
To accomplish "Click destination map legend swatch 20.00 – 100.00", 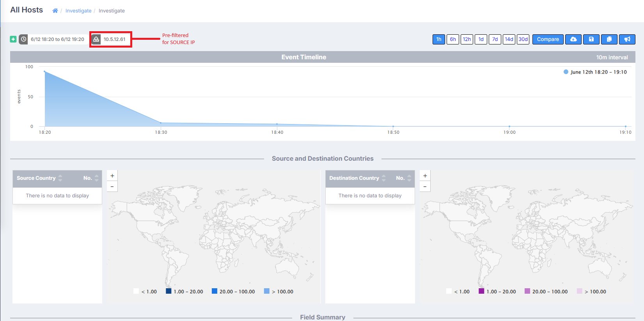I will tap(527, 291).
